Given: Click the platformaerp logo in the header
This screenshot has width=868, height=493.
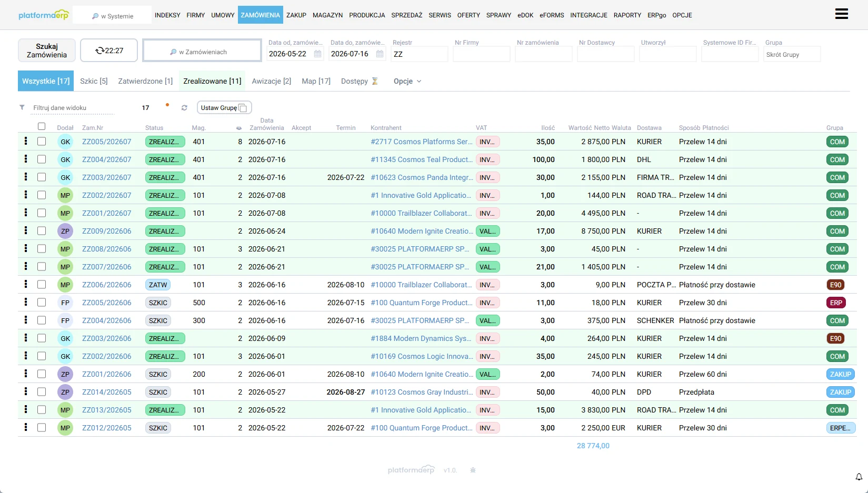Looking at the screenshot, I should [44, 15].
